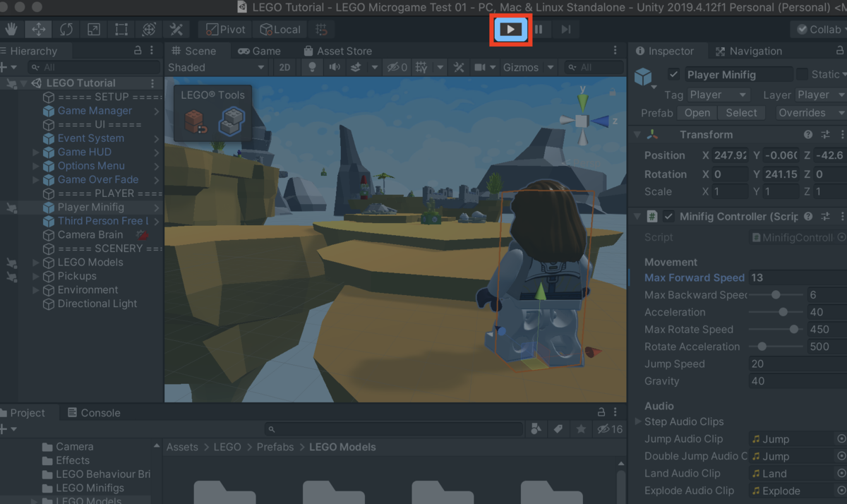Screen dimensions: 847x504
Task: Open the Tag Player dropdown
Action: tap(719, 95)
